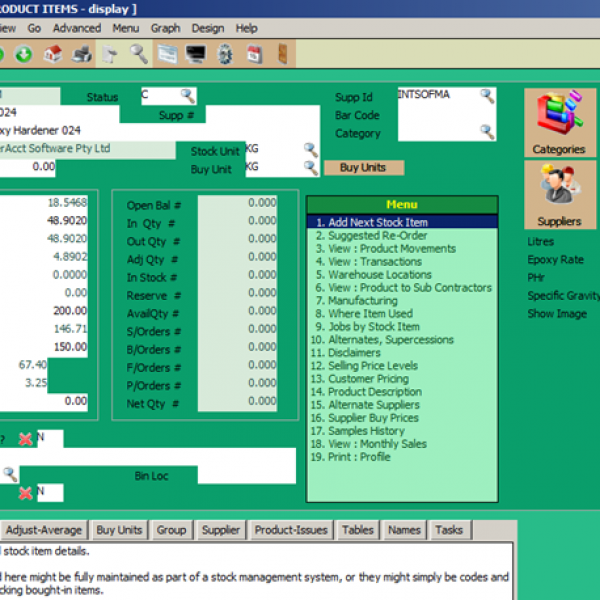Click the Tasks button
Viewport: 600px width, 600px height.
click(449, 530)
